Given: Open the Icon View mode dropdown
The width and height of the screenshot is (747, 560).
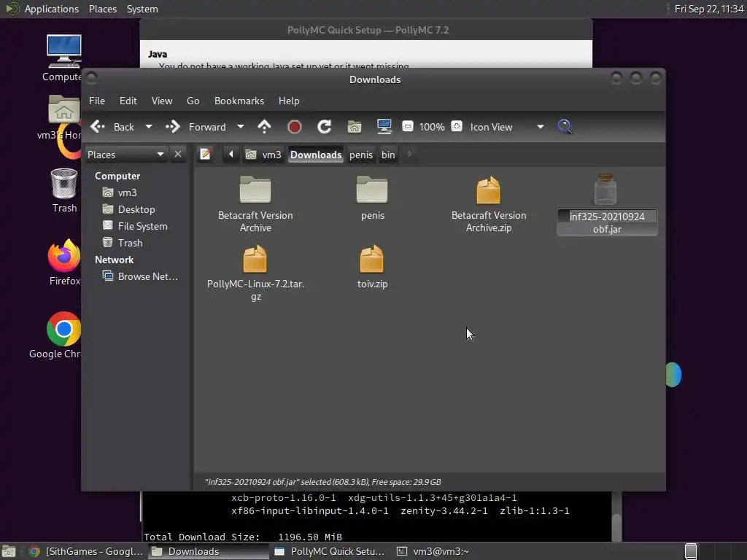Looking at the screenshot, I should [507, 127].
